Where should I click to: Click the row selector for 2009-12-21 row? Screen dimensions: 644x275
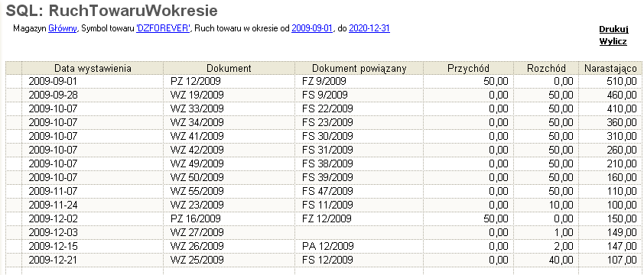point(14,260)
